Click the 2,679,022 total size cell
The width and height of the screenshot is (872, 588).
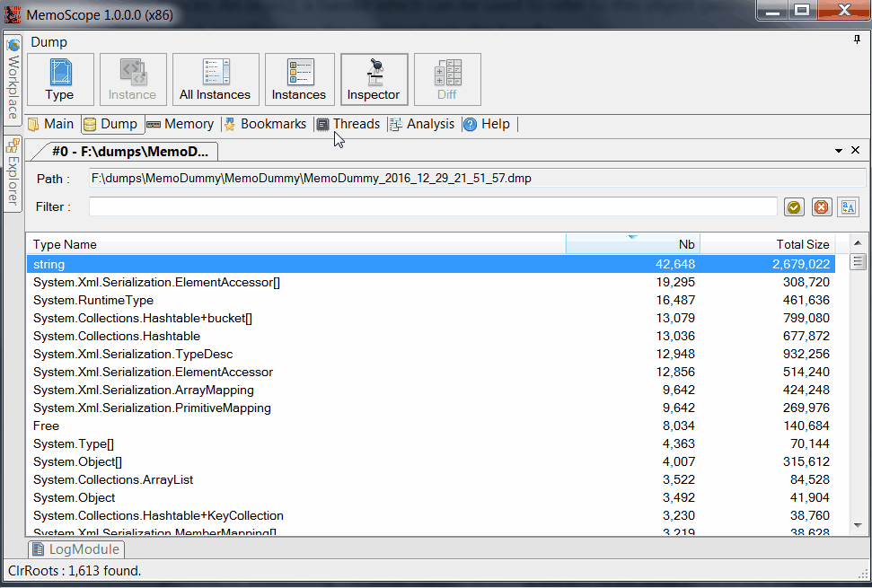[801, 264]
